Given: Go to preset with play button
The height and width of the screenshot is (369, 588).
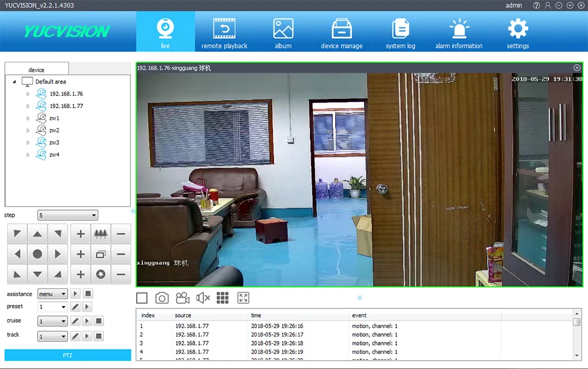Looking at the screenshot, I should click(87, 307).
